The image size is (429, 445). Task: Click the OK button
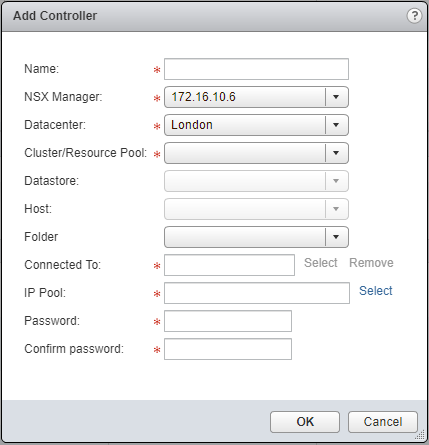pyautogui.click(x=305, y=422)
